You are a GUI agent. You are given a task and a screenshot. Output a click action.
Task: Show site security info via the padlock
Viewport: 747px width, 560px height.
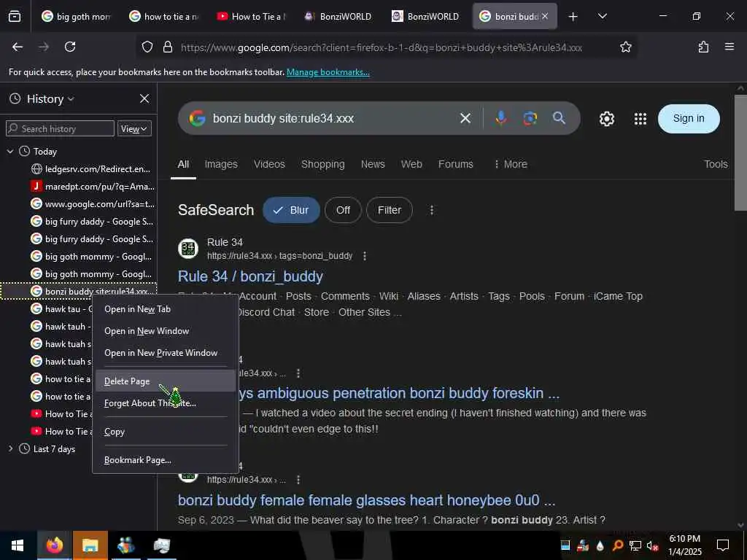pos(167,47)
